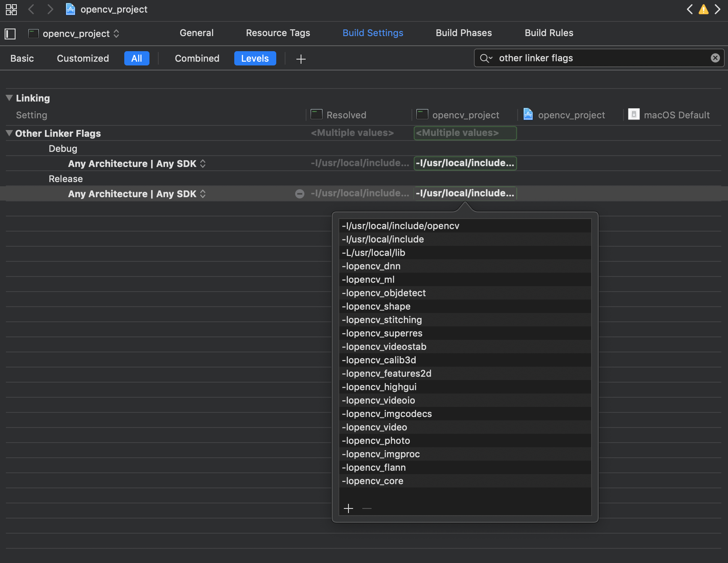Remove the Release conditional setting minus icon
This screenshot has height=563, width=728.
pos(300,194)
